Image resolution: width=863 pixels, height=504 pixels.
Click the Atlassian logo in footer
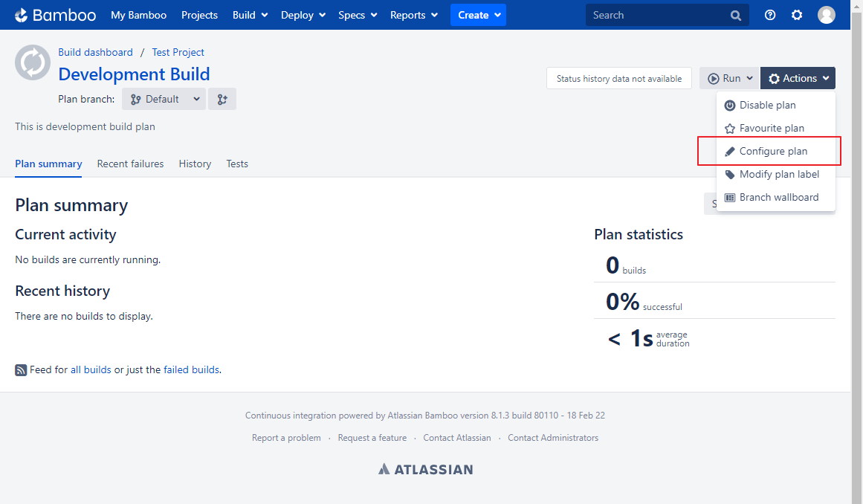point(425,469)
